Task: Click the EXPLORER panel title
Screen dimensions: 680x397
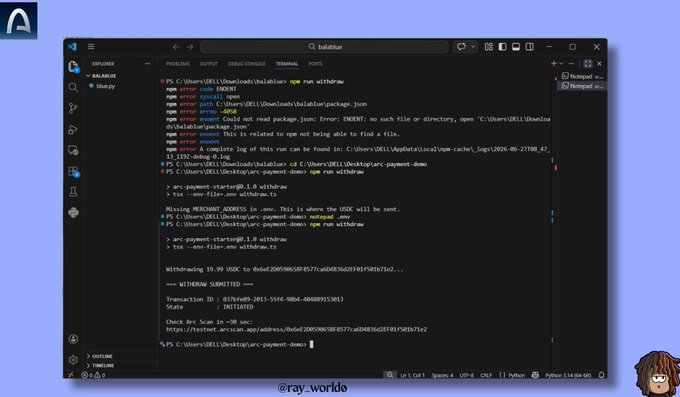Action: click(x=103, y=64)
